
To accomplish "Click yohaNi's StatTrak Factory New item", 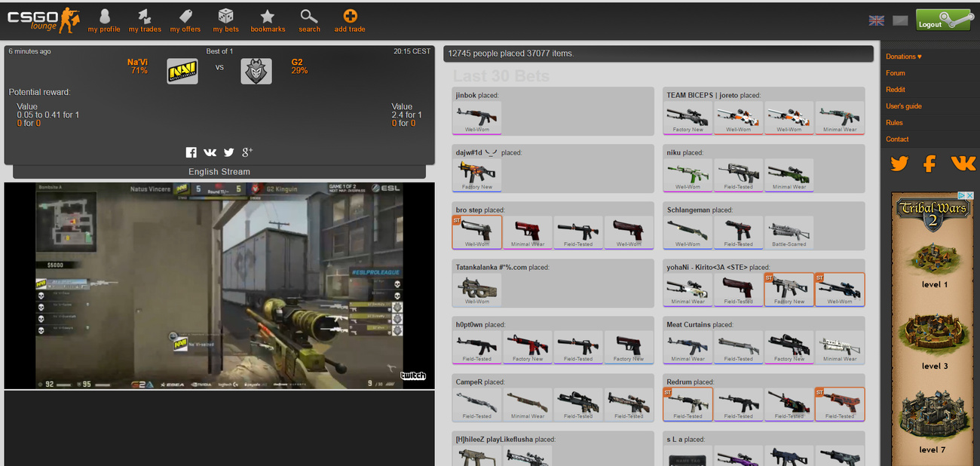I will click(789, 290).
